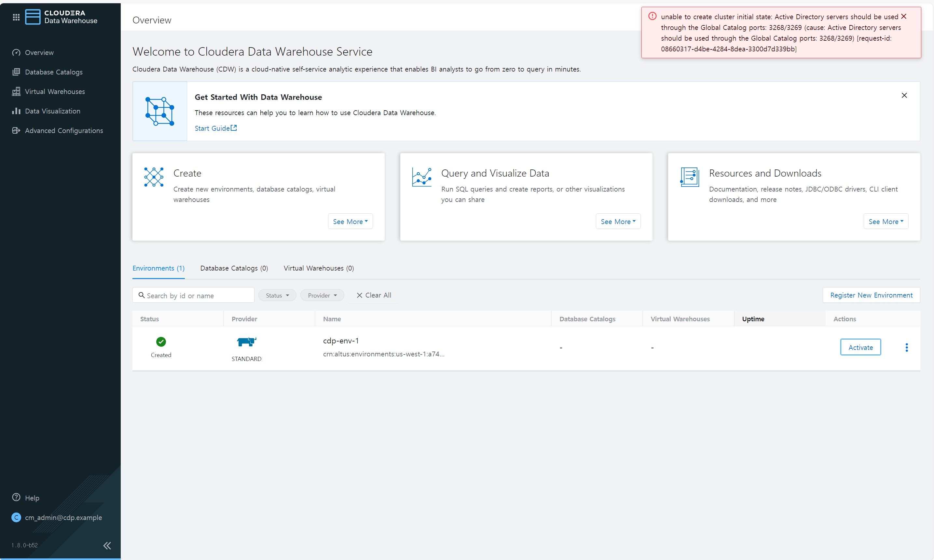934x560 pixels.
Task: Focus the Search by id or name field
Action: coord(196,296)
